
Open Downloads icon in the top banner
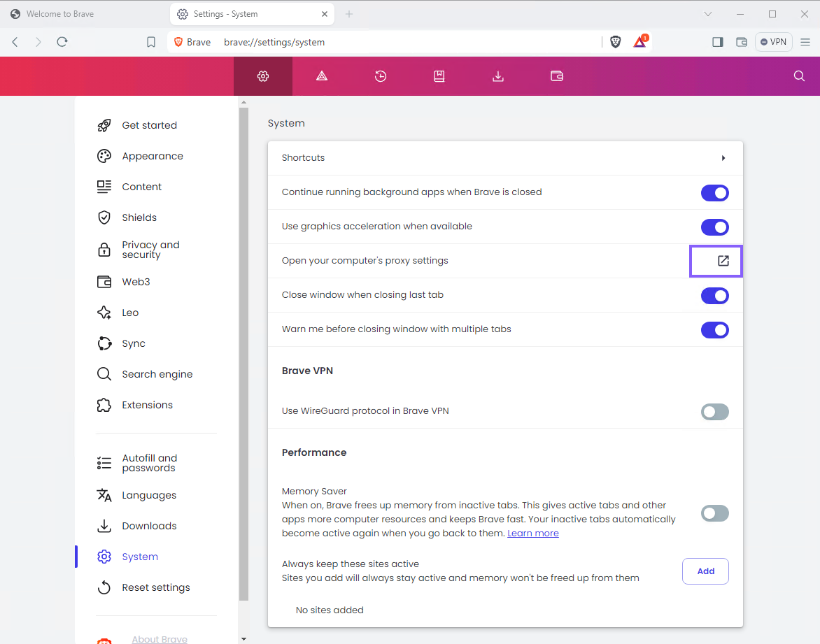[498, 76]
